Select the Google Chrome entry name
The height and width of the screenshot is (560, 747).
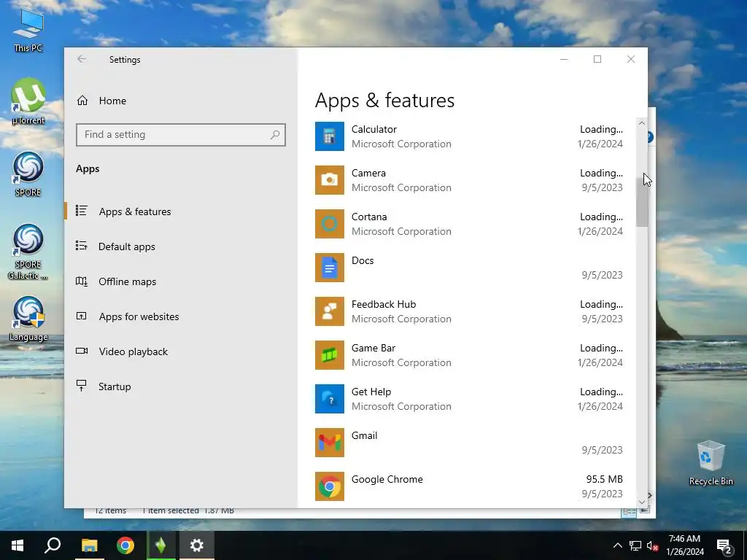387,480
